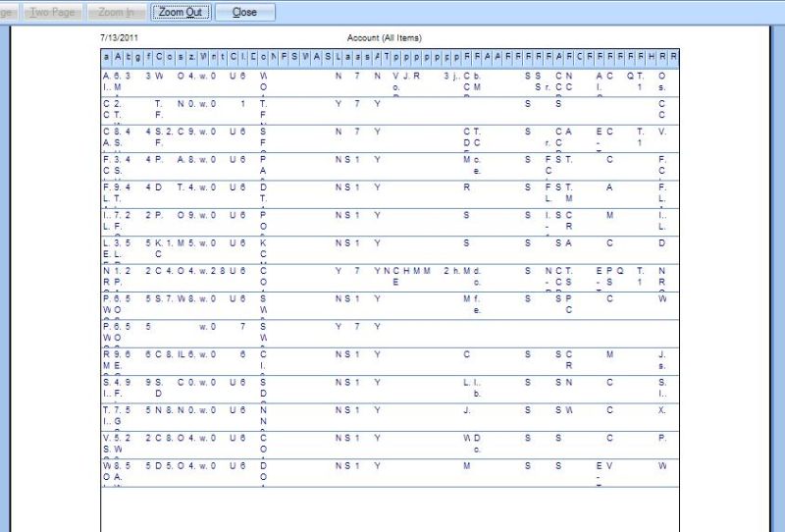Click the N C H M M cells in N 1. 2 row
This screenshot has height=532, width=785.
(x=407, y=271)
